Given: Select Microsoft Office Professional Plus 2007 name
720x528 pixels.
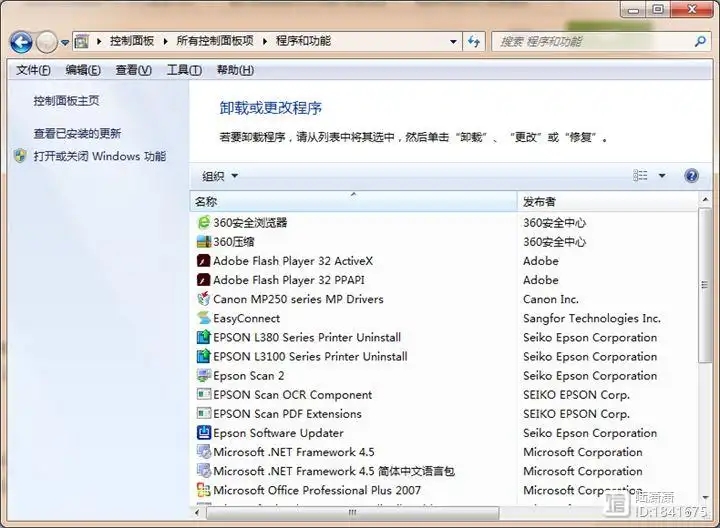Looking at the screenshot, I should pyautogui.click(x=317, y=490).
